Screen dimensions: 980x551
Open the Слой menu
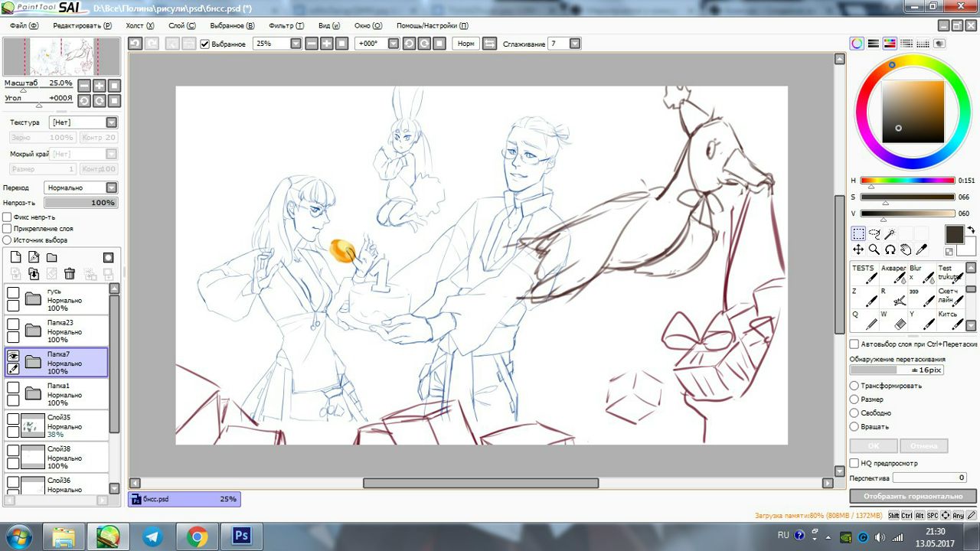(181, 25)
